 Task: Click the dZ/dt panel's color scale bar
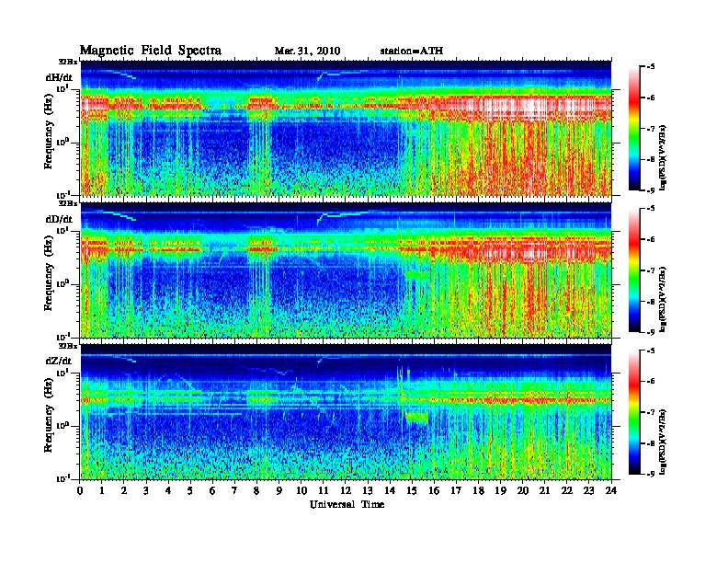[634, 412]
